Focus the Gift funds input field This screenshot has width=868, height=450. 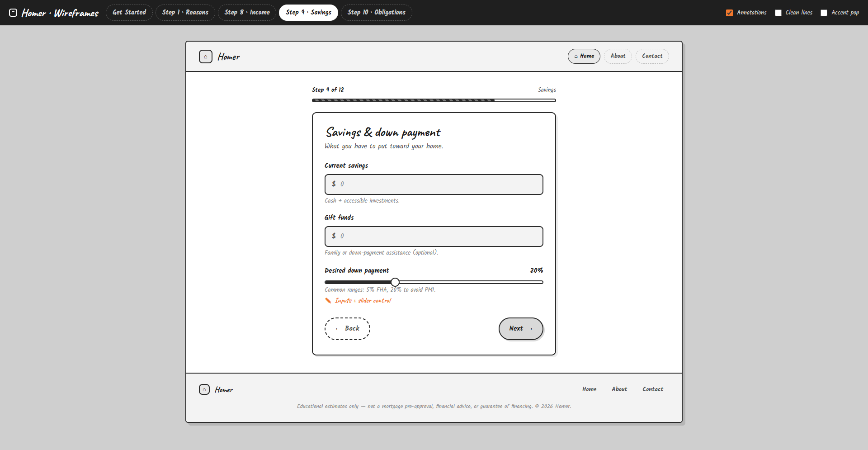coord(434,237)
